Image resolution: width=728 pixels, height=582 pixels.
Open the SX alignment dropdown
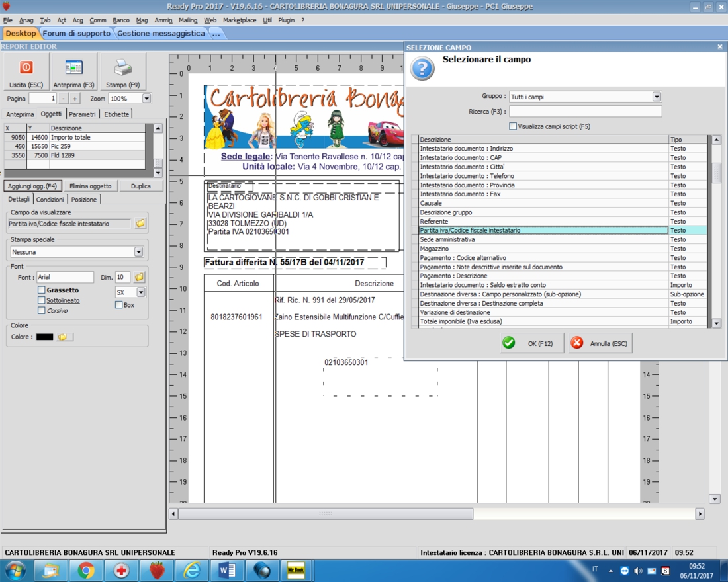tap(141, 292)
